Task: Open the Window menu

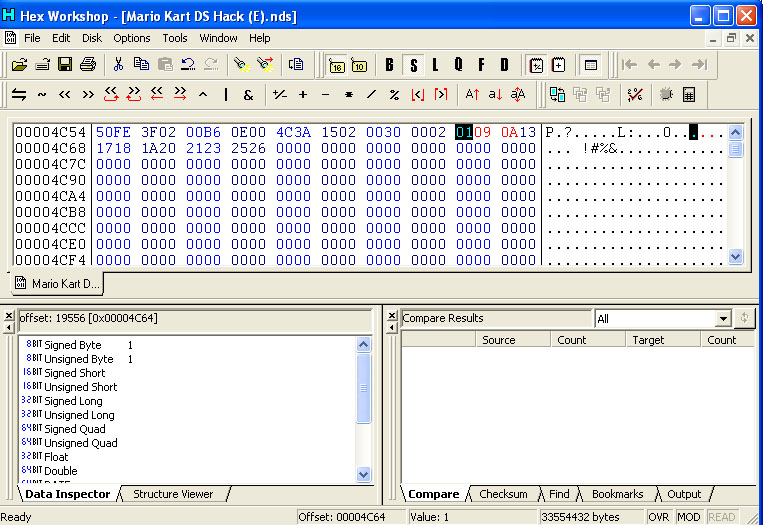Action: tap(218, 38)
